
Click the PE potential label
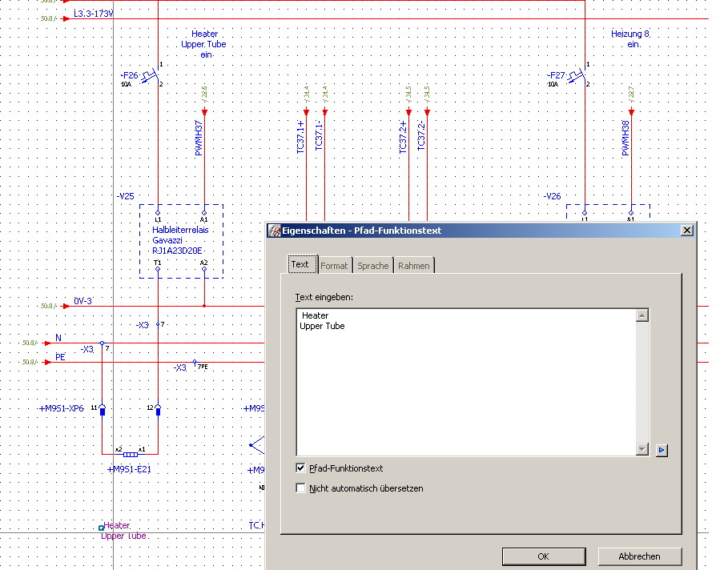tap(60, 357)
